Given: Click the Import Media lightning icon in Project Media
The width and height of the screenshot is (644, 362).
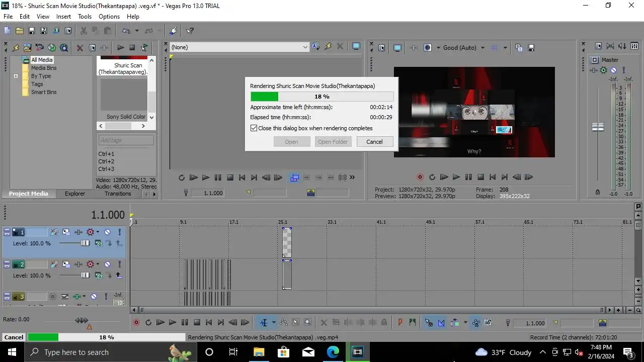Looking at the screenshot, I should [x=16, y=48].
